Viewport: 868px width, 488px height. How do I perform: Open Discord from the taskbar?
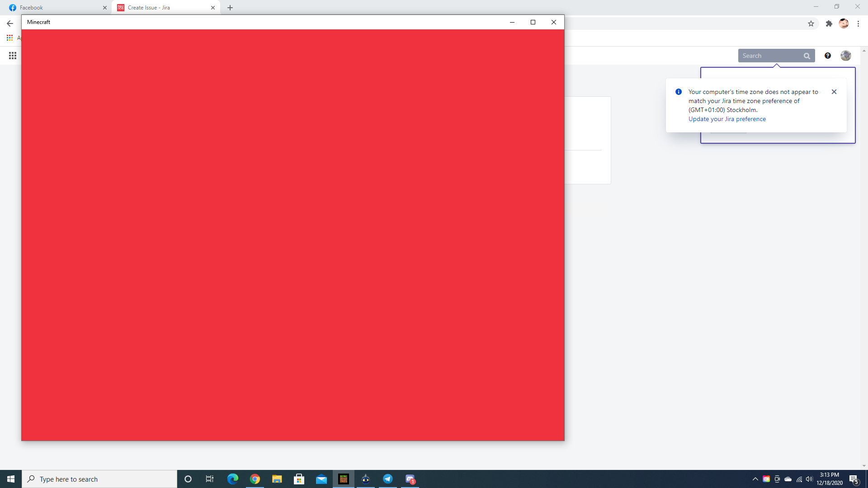point(410,479)
